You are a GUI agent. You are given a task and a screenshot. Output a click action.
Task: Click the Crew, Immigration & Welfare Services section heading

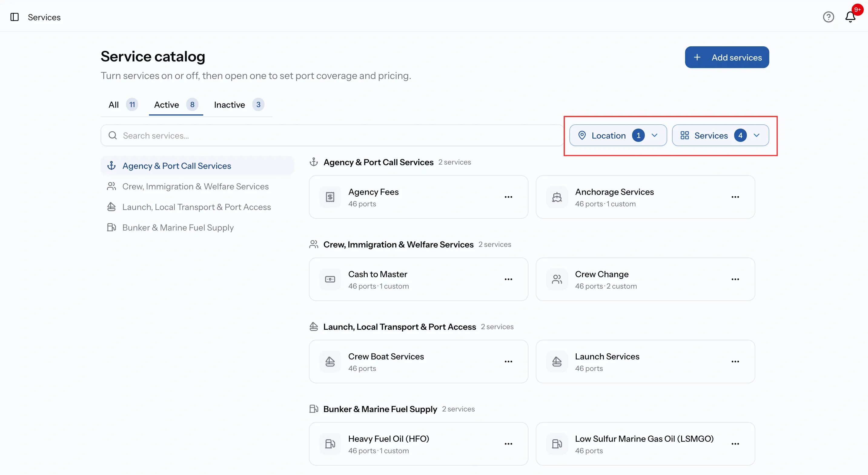coord(398,244)
